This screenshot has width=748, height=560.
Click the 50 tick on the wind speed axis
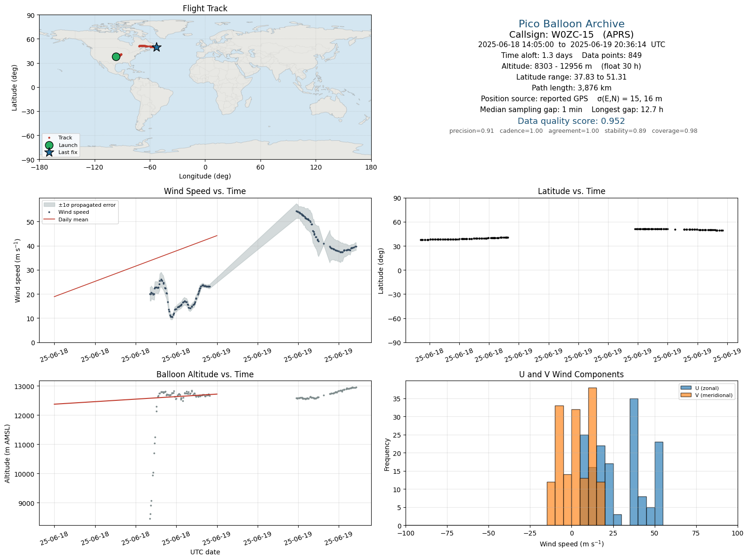point(32,222)
